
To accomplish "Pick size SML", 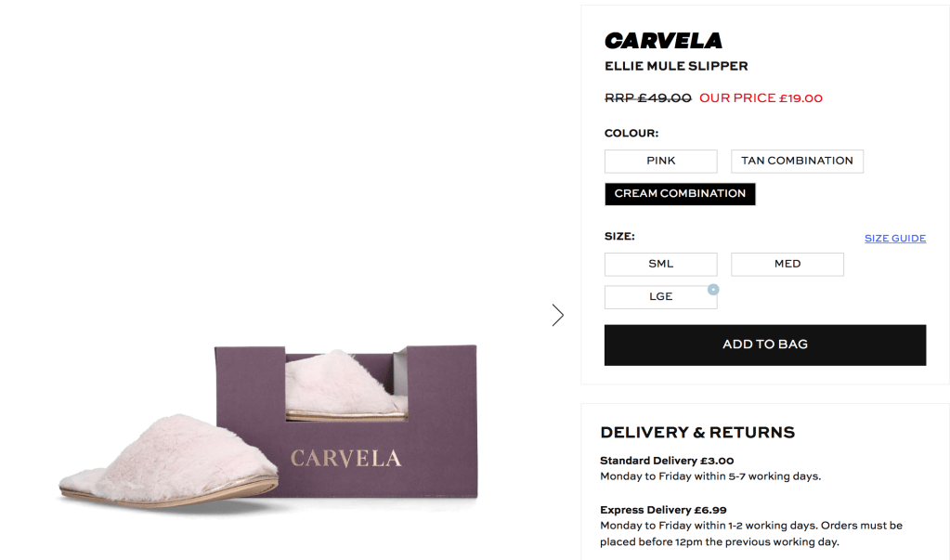I will point(661,265).
